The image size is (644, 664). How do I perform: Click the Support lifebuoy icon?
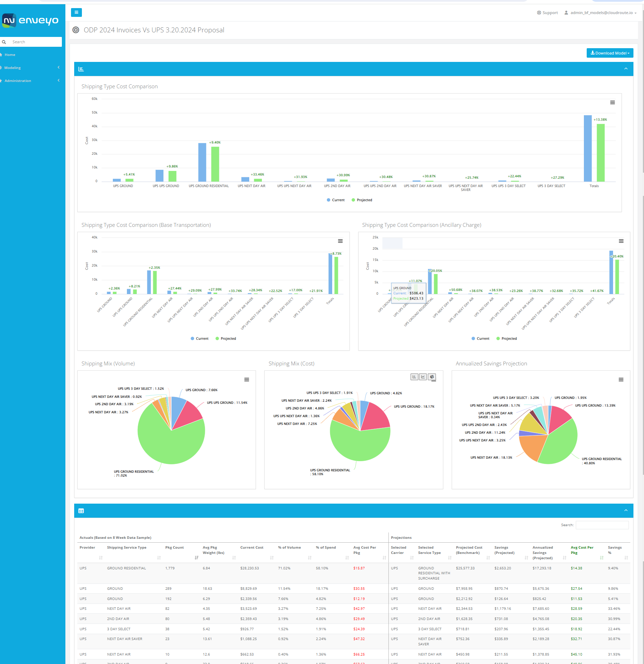539,13
